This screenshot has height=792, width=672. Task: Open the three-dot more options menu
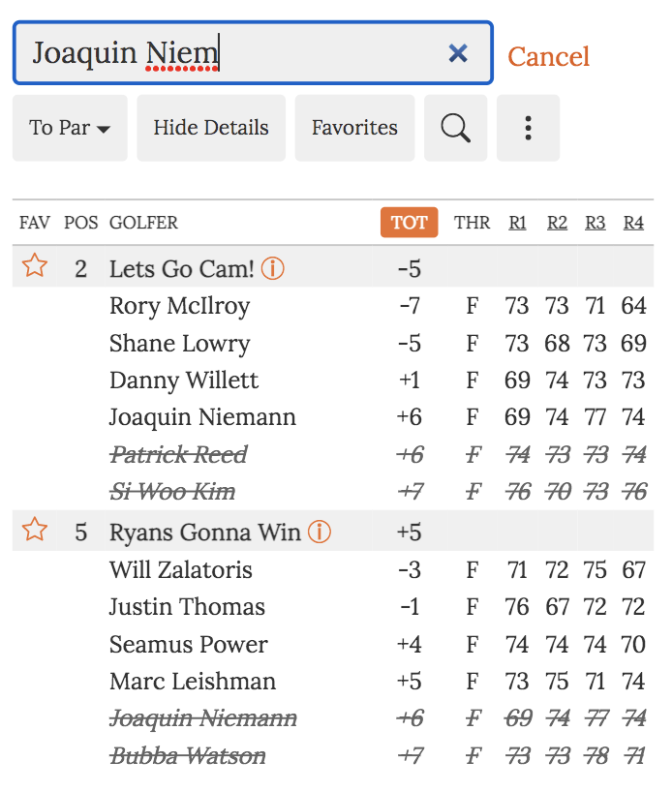528,128
